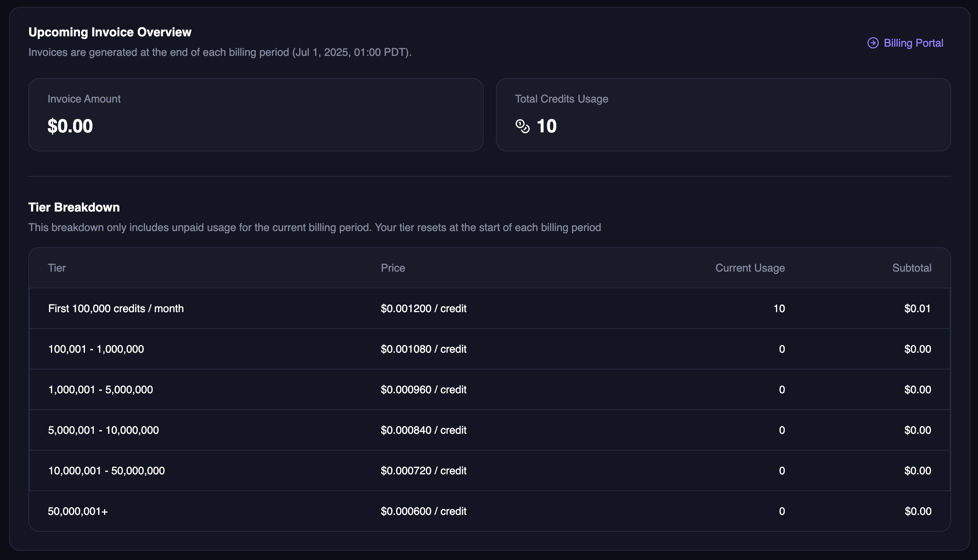Select the First 100,000 credits row
The width and height of the screenshot is (978, 560).
click(x=116, y=308)
